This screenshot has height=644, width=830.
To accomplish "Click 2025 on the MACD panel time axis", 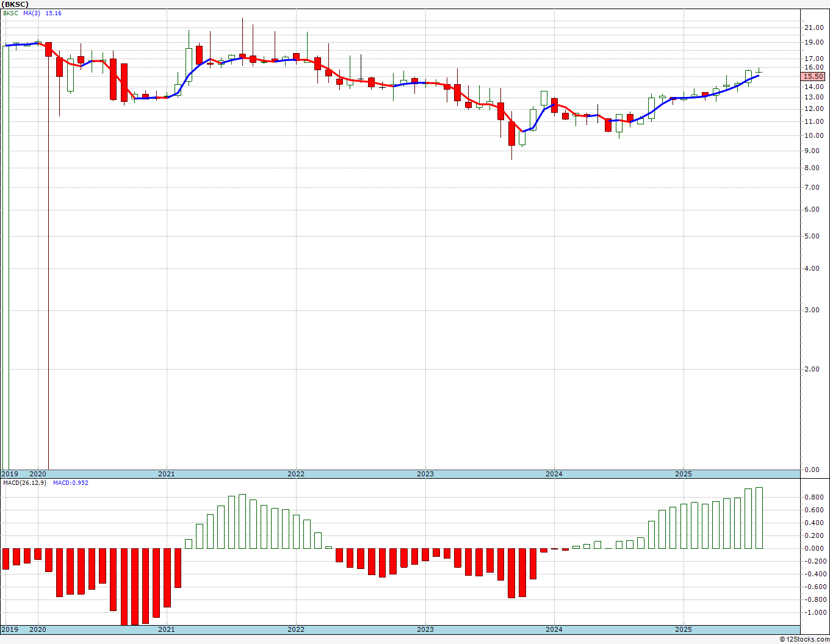I will point(684,629).
